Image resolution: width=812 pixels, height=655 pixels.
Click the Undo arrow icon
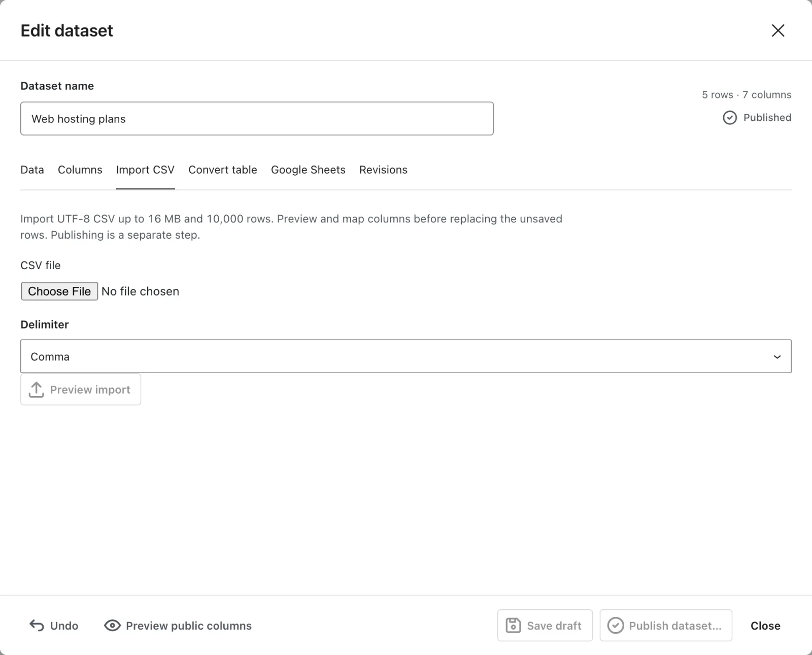pyautogui.click(x=37, y=626)
